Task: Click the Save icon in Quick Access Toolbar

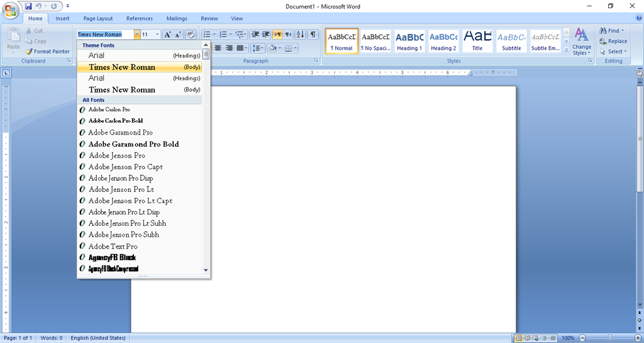Action: (28, 6)
